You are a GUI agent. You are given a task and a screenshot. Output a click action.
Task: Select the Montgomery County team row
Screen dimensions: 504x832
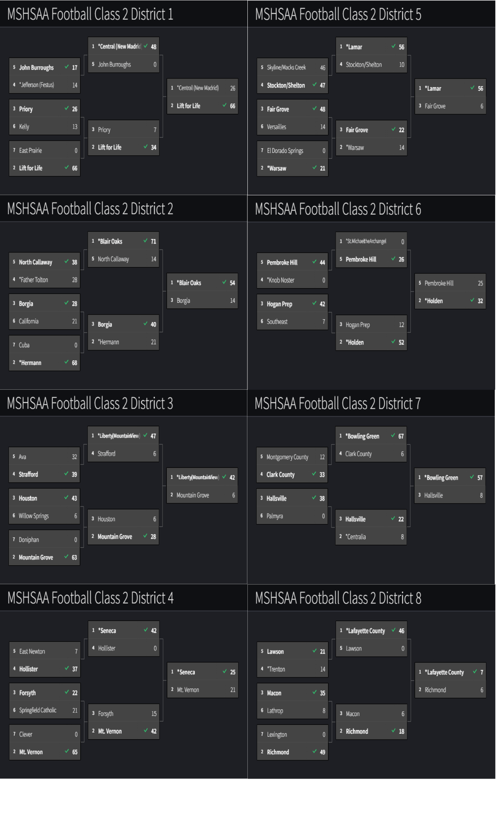[x=292, y=457]
